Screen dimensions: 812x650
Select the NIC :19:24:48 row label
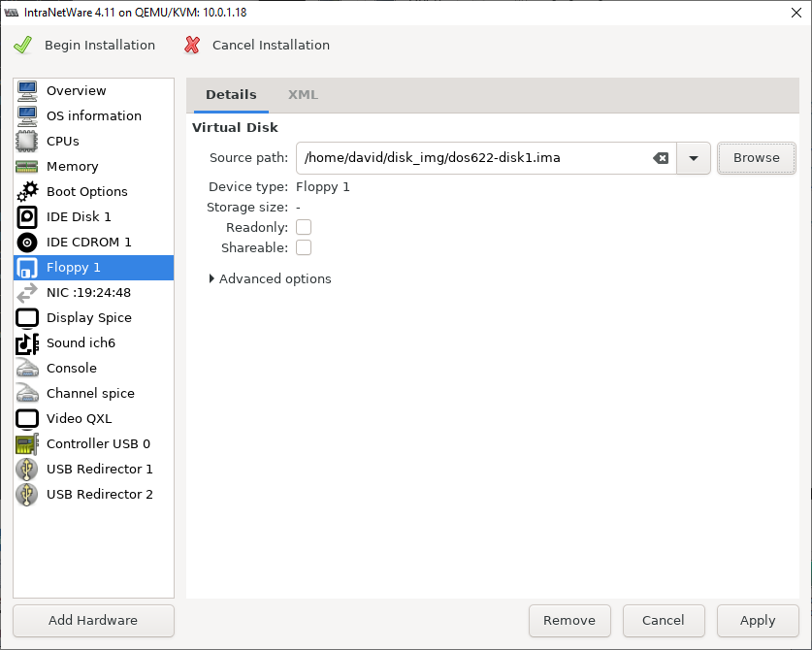tap(88, 293)
